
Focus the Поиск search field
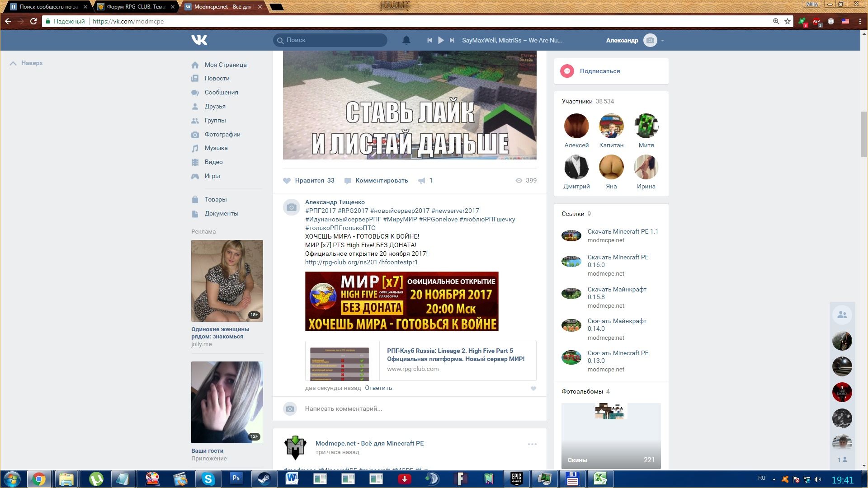click(330, 40)
